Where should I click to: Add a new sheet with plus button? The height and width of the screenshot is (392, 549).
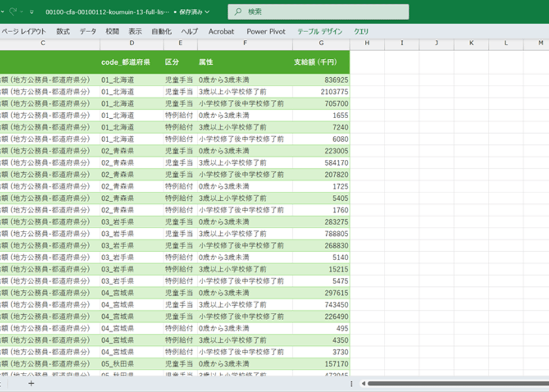[31, 384]
